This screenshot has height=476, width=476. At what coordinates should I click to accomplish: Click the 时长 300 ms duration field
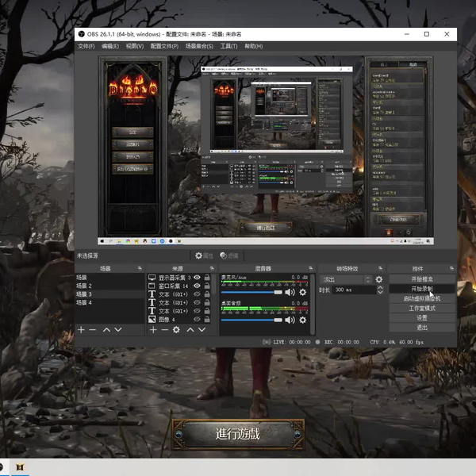[x=354, y=290]
